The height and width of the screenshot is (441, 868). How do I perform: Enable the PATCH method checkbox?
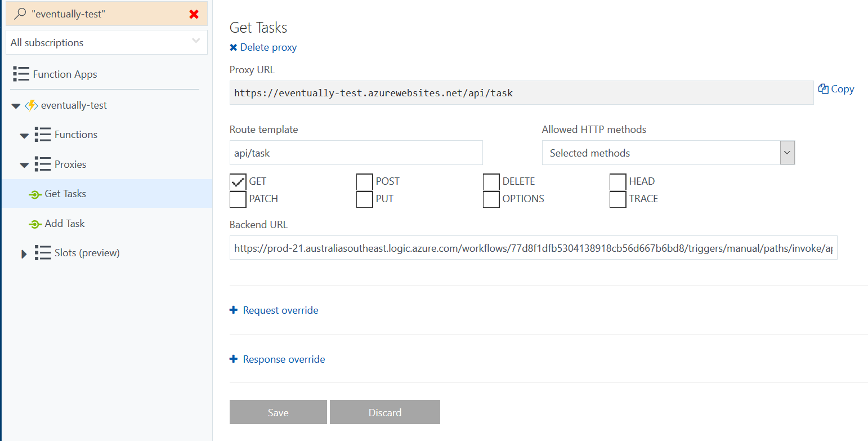point(238,199)
